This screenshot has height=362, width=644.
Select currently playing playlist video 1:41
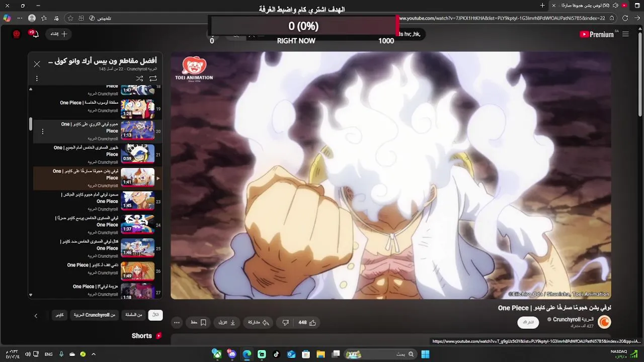point(98,177)
